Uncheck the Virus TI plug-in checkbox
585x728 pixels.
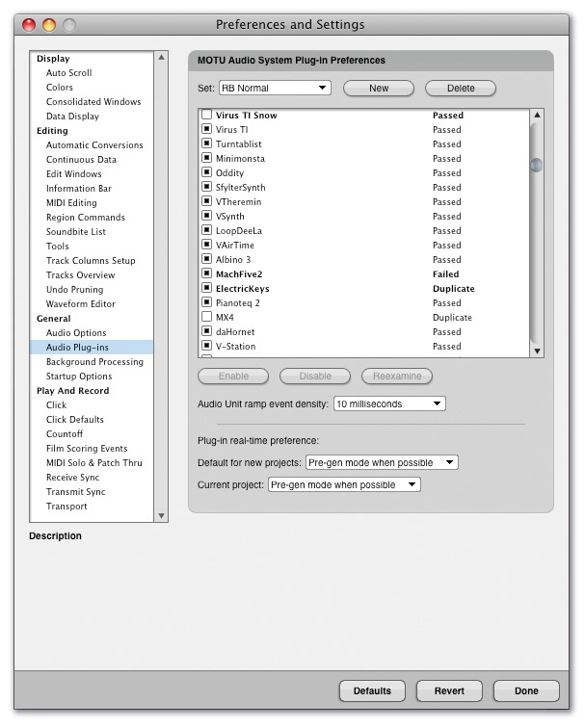[207, 129]
